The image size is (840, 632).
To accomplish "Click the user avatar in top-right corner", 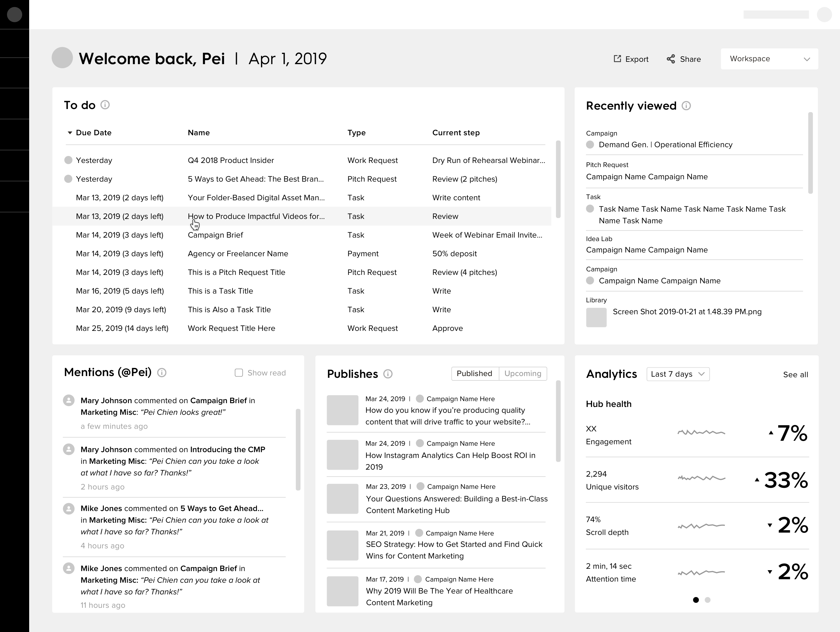I will pyautogui.click(x=824, y=15).
